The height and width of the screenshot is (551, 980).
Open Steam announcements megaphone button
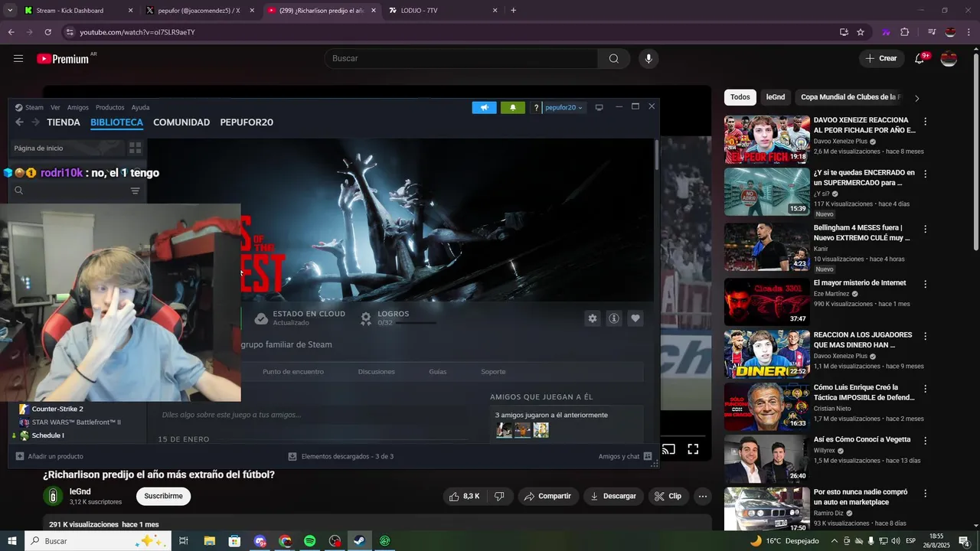coord(484,108)
